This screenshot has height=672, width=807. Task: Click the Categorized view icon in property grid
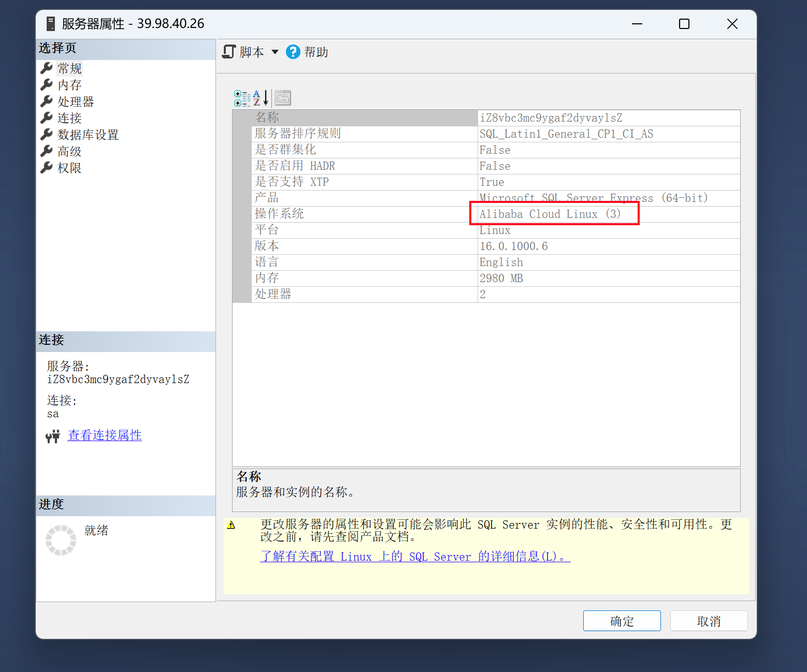(x=242, y=98)
